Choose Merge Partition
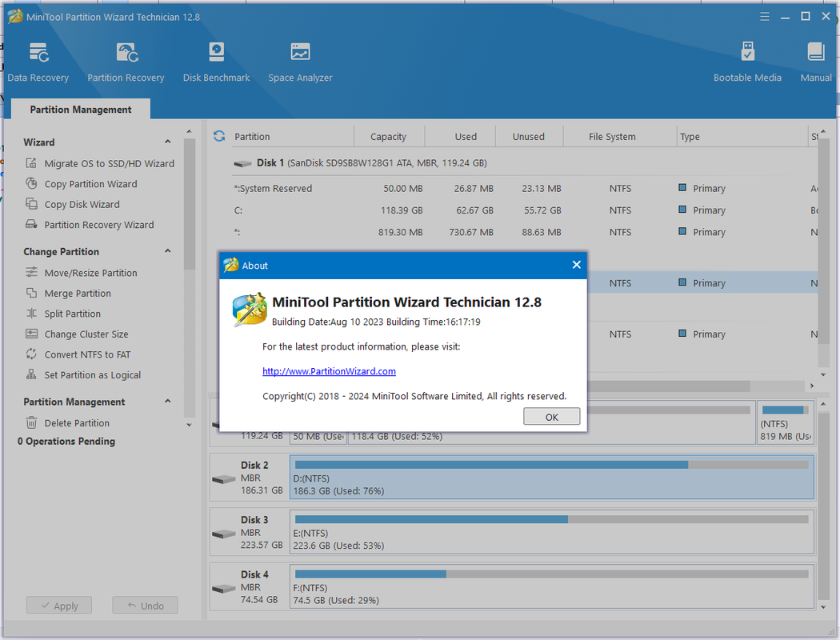The width and height of the screenshot is (840, 640). [68, 293]
